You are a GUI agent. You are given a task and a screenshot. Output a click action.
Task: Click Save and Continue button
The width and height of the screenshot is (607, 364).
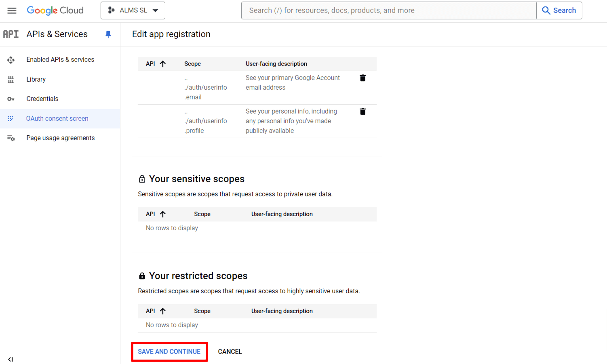click(x=169, y=351)
